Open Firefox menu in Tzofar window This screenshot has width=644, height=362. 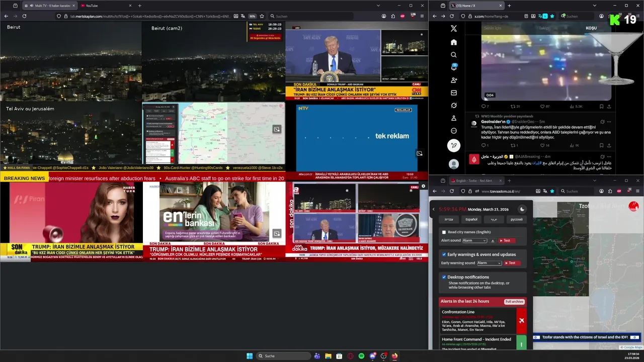[x=636, y=191]
